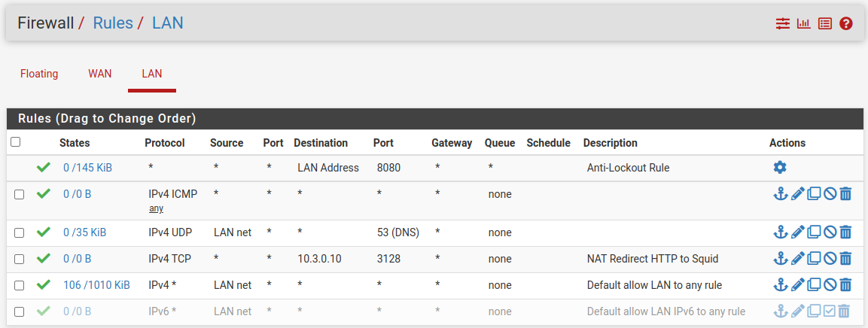Tick the select-all rules checkbox in header
This screenshot has height=328, width=868.
[16, 142]
